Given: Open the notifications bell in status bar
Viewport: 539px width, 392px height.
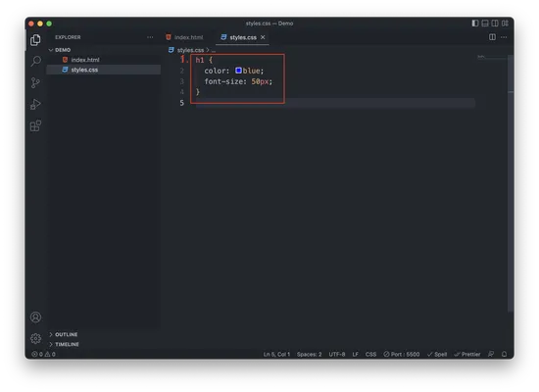Looking at the screenshot, I should tap(504, 354).
